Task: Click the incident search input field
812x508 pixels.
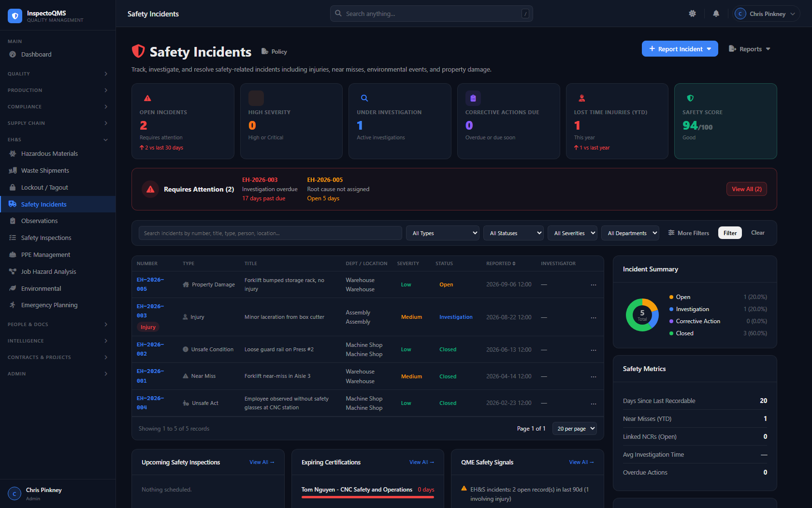Action: click(270, 233)
